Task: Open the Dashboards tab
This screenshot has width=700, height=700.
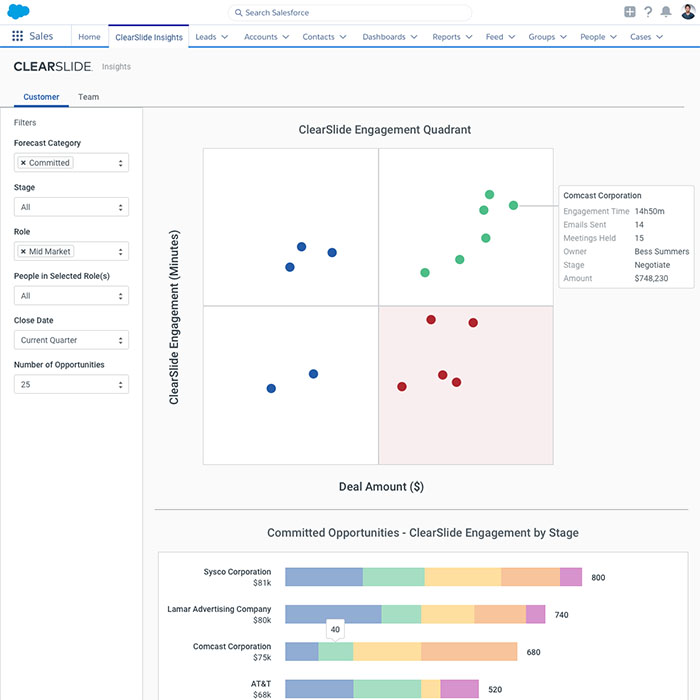Action: 384,37
